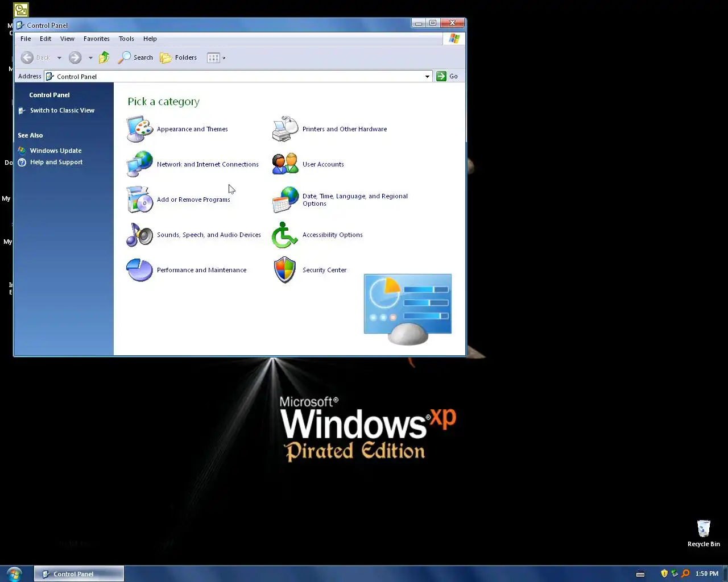728x582 pixels.
Task: Click the 'Pick a category' heading
Action: point(163,102)
